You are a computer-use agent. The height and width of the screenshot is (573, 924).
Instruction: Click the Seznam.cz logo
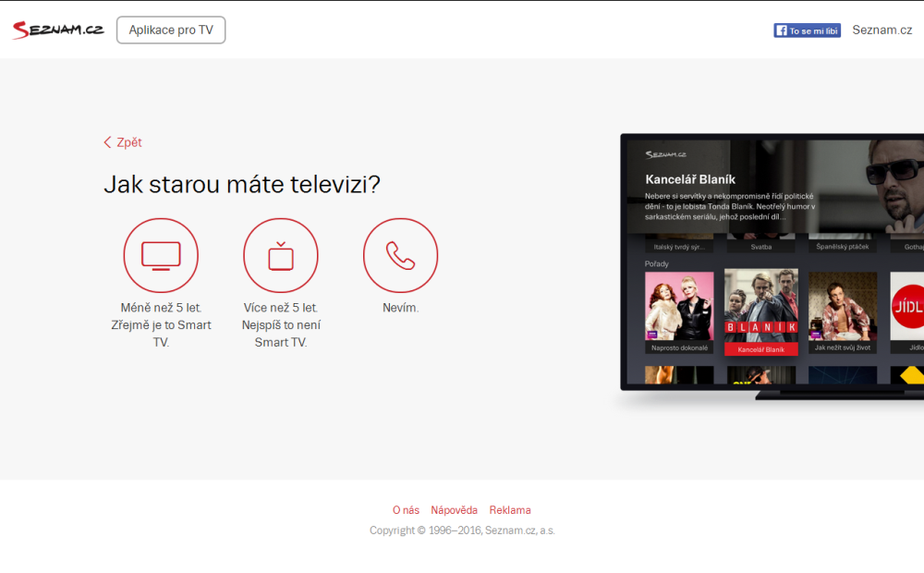coord(58,30)
